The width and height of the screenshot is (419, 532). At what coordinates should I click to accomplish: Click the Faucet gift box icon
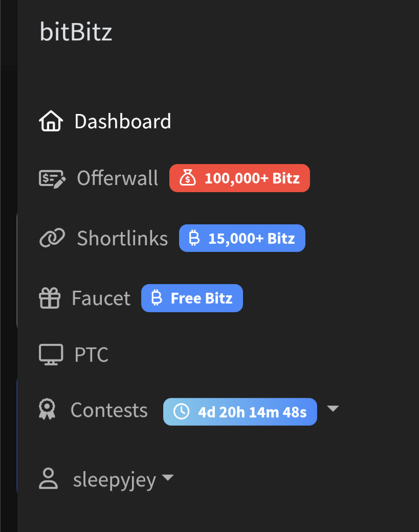tap(50, 298)
